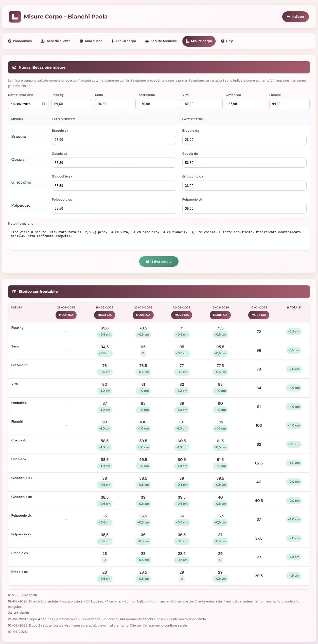The image size is (318, 644).
Task: Click the Indietro back button
Action: click(295, 17)
